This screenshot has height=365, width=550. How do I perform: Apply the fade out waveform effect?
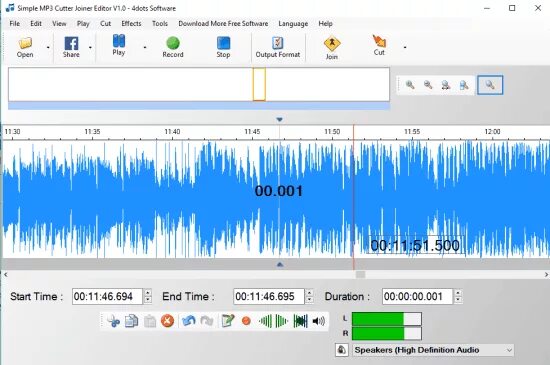point(282,321)
